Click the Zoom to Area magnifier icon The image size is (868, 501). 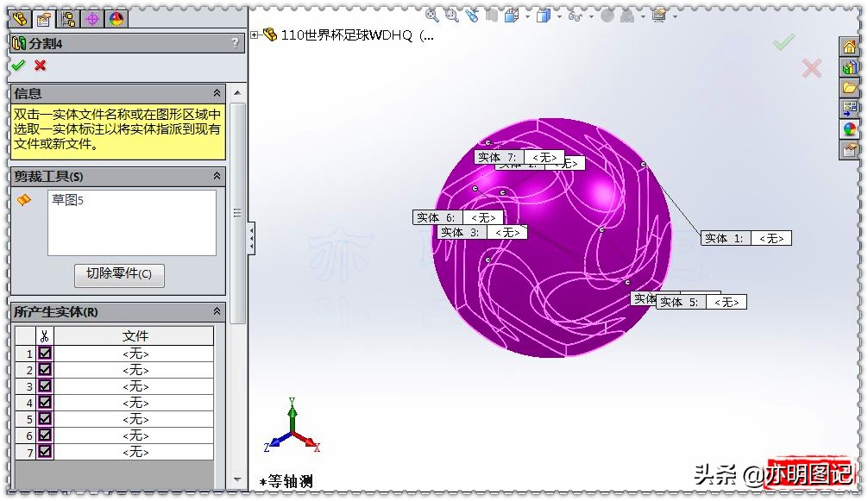click(452, 15)
